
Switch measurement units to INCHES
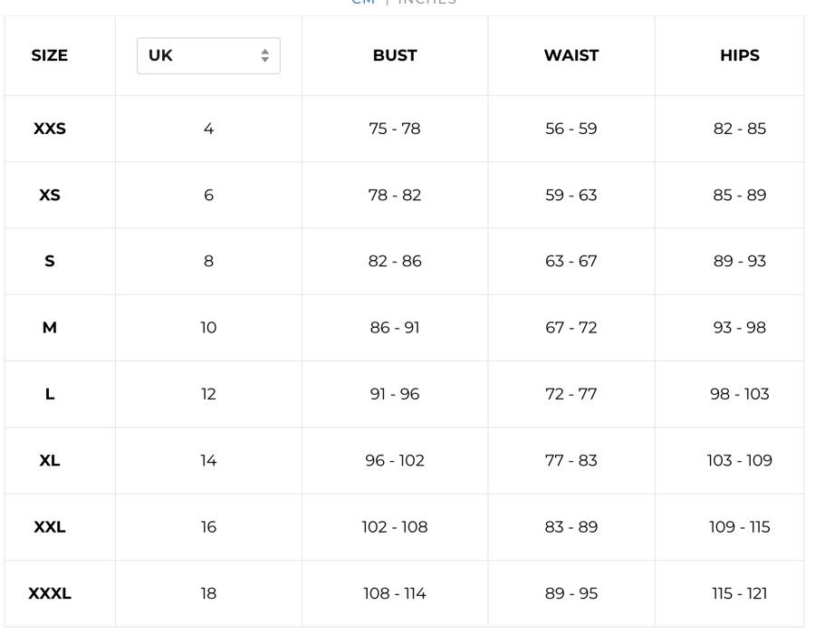(x=427, y=2)
